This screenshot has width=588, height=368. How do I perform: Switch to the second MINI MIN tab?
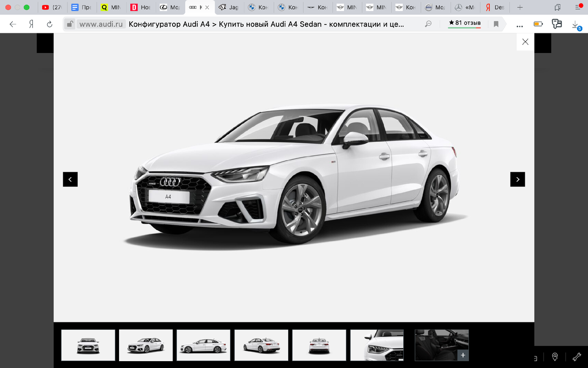(376, 7)
